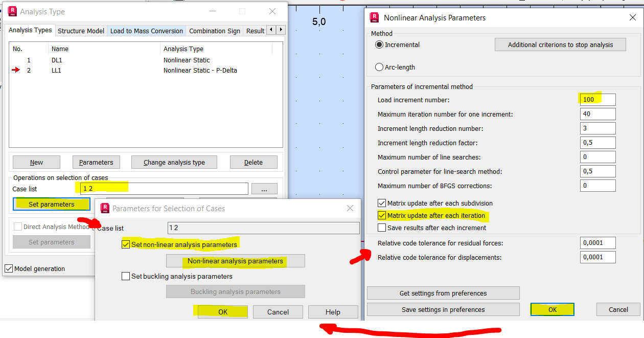
Task: Close the Nonlinear Analysis Parameters dialog
Action: [x=632, y=18]
